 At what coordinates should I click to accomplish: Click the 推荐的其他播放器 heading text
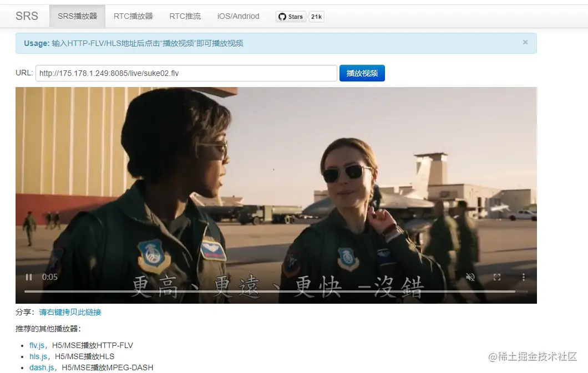click(48, 329)
